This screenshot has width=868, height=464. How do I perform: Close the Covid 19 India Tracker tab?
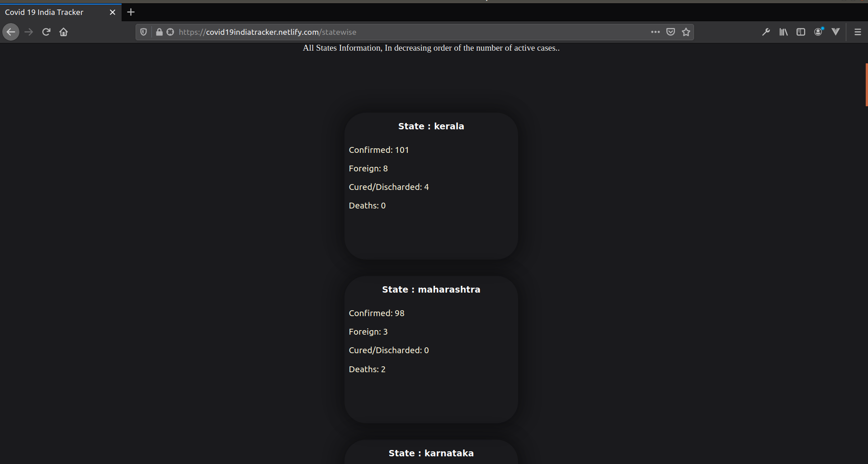click(x=113, y=12)
